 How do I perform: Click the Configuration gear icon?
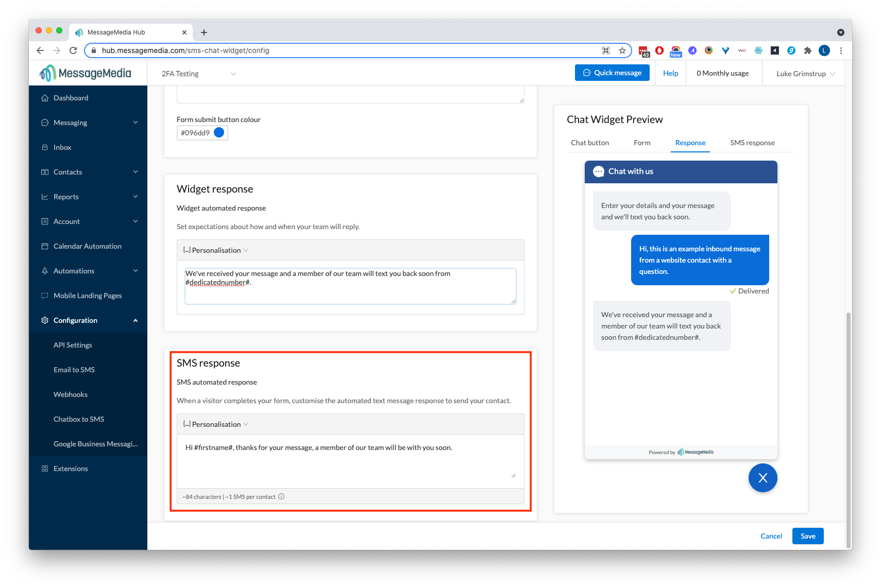point(45,320)
